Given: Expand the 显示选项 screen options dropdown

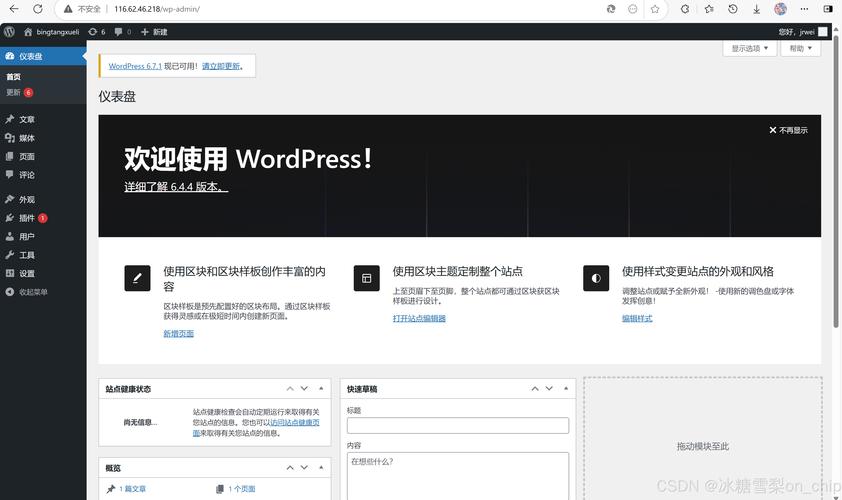Looking at the screenshot, I should pyautogui.click(x=750, y=48).
